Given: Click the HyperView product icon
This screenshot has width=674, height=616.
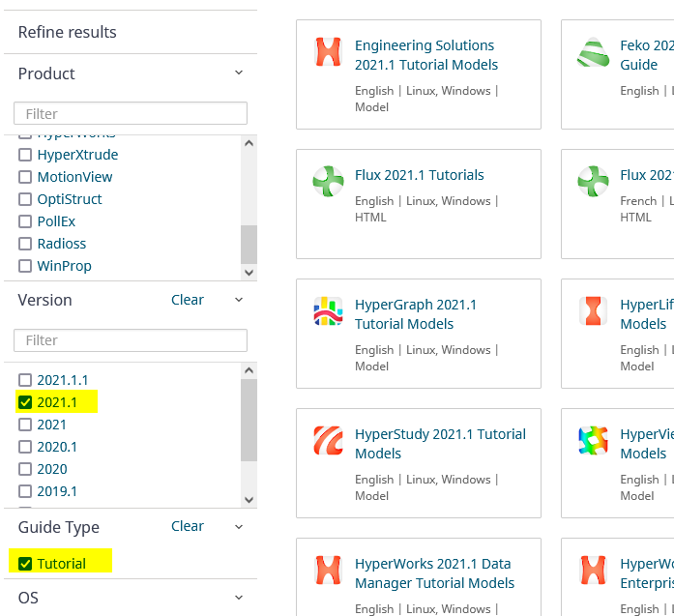Looking at the screenshot, I should coord(593,441).
